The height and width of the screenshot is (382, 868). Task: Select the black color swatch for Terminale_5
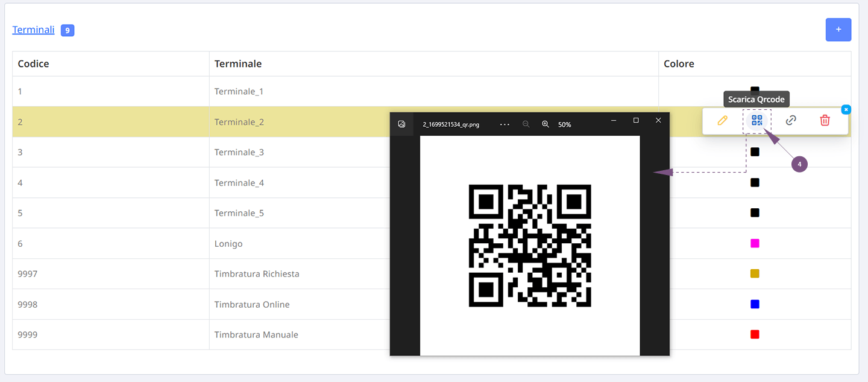(x=755, y=212)
